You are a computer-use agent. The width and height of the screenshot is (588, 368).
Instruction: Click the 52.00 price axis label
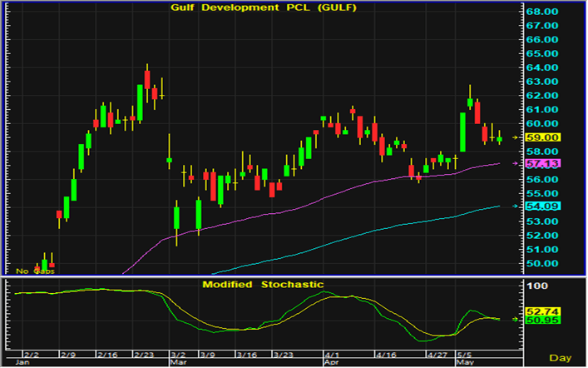coord(542,236)
